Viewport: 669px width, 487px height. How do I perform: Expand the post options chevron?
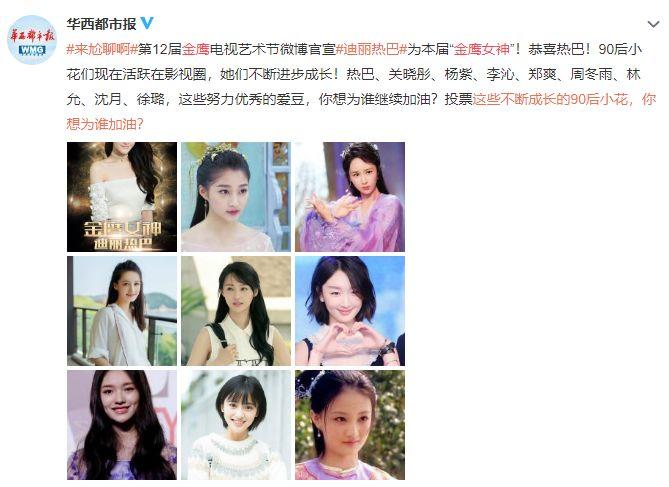pyautogui.click(x=653, y=24)
